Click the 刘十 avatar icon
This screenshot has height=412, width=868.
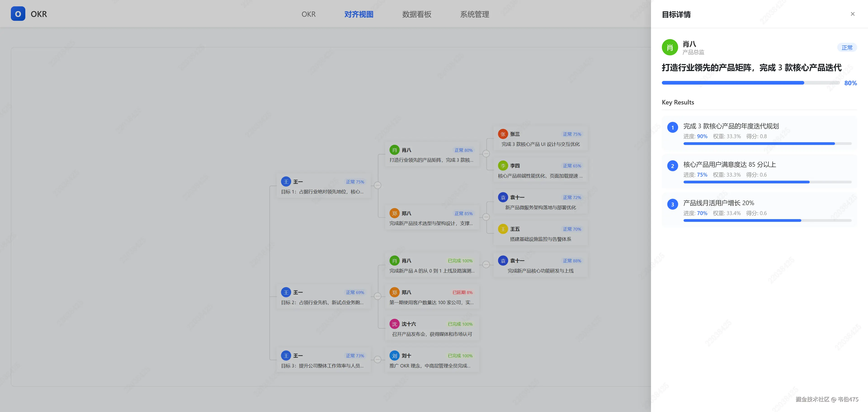pos(394,356)
